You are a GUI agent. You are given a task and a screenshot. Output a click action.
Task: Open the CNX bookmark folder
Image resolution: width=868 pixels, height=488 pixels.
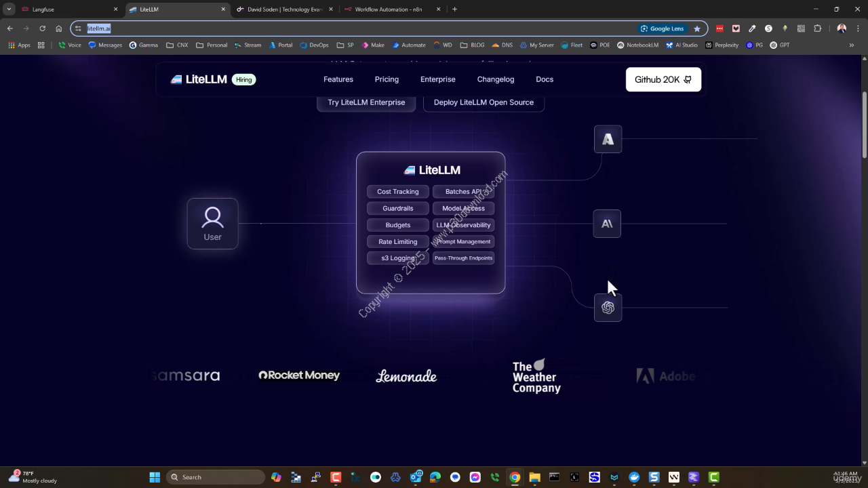click(x=176, y=45)
